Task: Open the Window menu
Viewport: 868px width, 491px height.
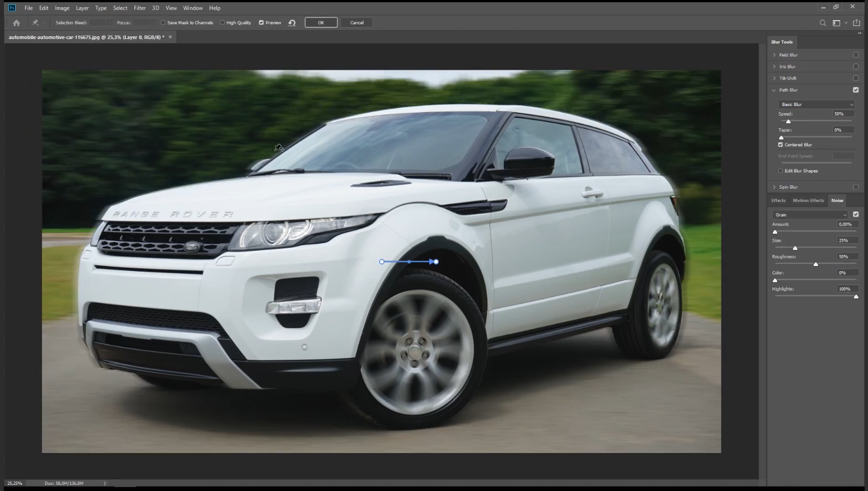Action: click(x=193, y=8)
